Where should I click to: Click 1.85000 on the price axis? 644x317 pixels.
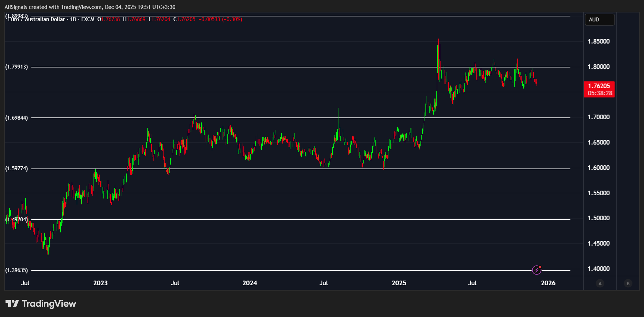[x=599, y=41]
